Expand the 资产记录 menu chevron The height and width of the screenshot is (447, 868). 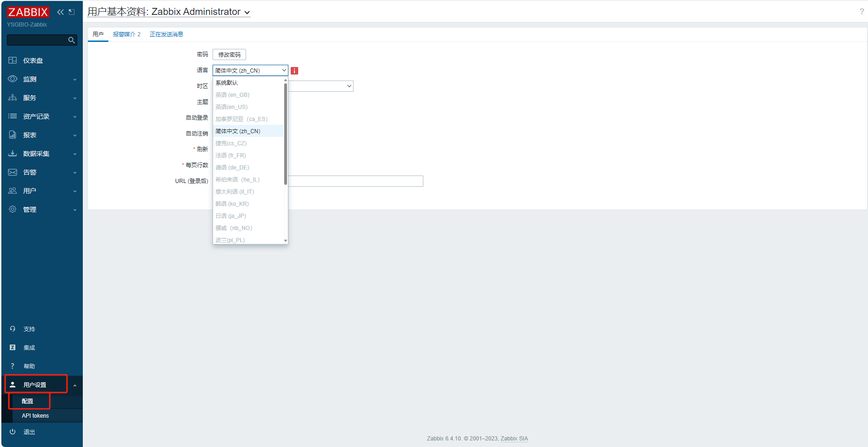coord(75,117)
